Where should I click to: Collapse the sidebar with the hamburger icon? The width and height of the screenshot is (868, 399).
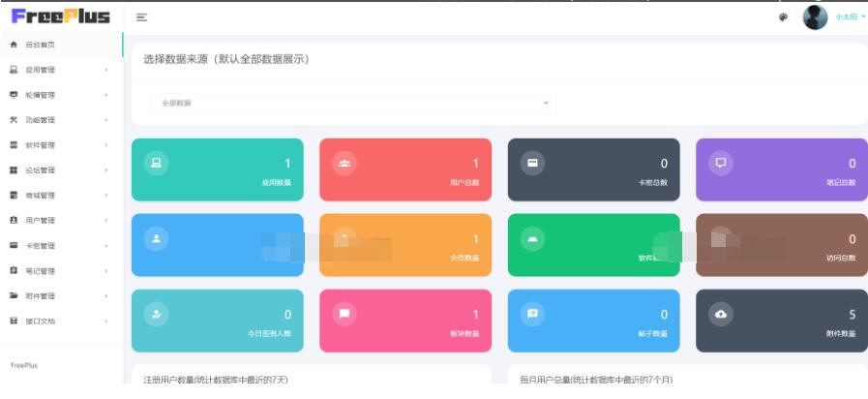(141, 17)
